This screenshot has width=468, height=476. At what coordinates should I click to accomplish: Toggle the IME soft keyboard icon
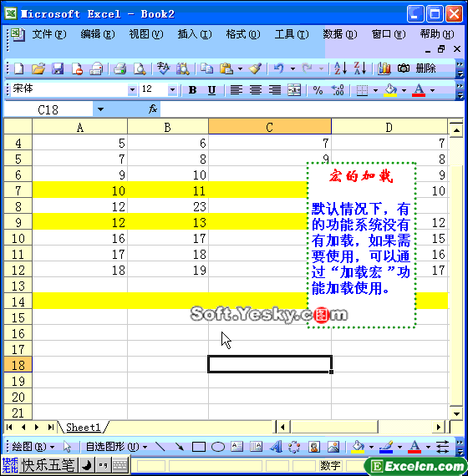[120, 465]
